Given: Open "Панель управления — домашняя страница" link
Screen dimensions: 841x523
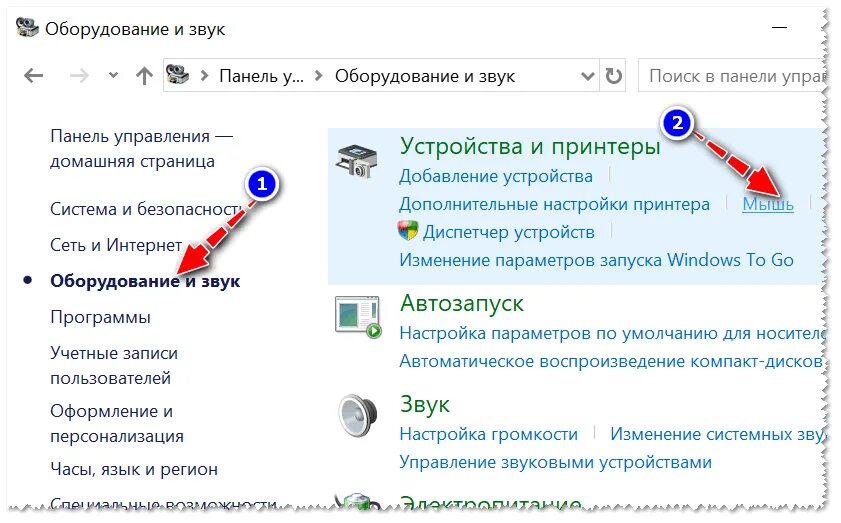Looking at the screenshot, I should (141, 149).
